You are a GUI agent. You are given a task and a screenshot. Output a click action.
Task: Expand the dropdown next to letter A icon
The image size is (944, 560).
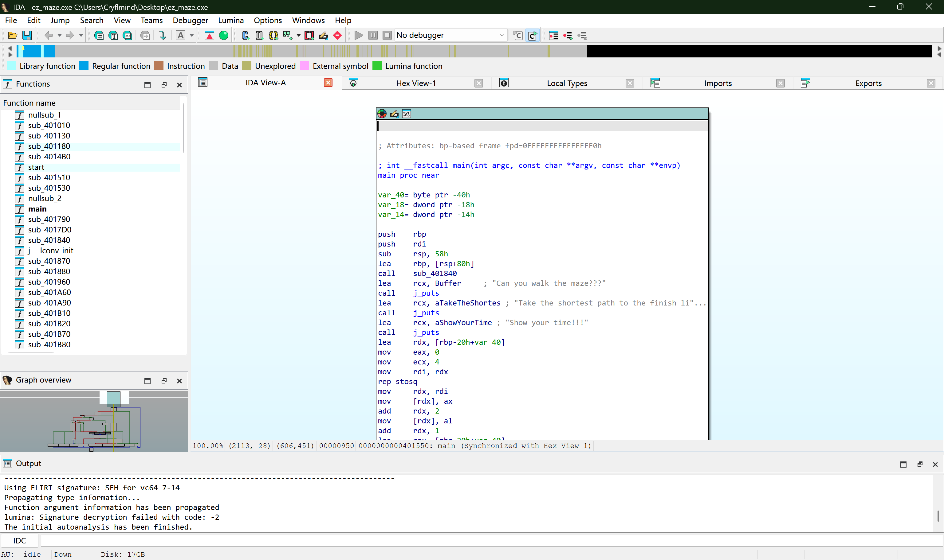coord(192,36)
